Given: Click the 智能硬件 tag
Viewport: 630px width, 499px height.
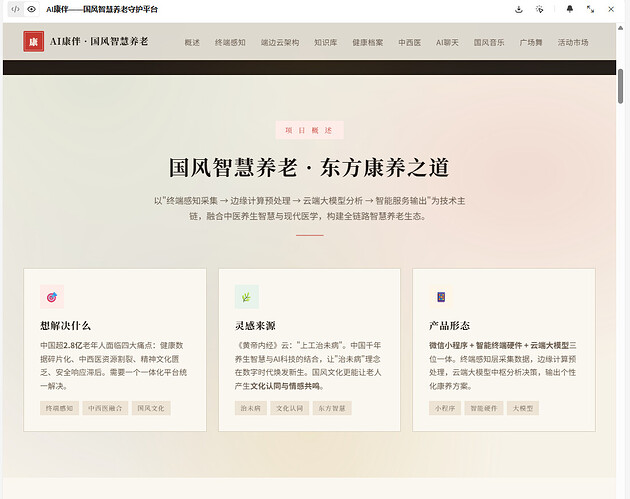Looking at the screenshot, I should click(x=484, y=408).
